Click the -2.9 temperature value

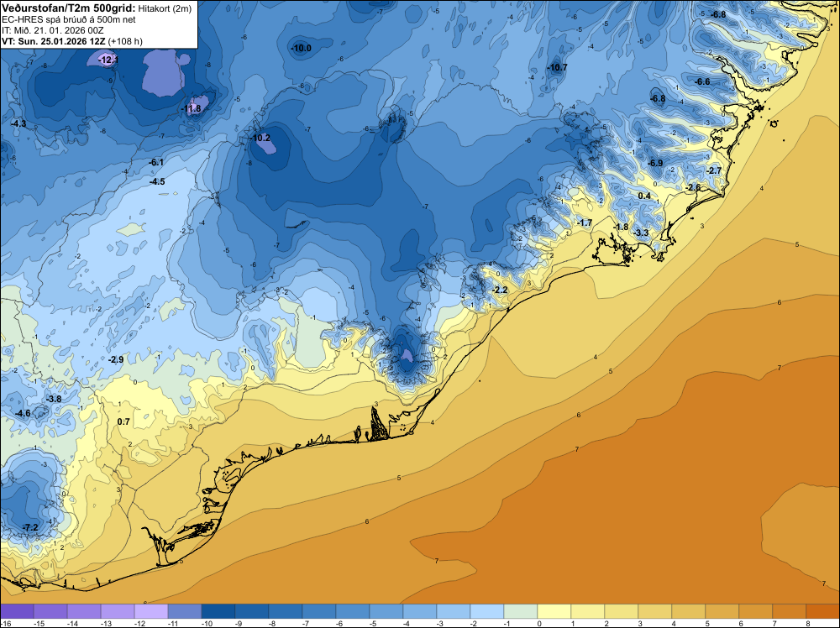coord(116,359)
